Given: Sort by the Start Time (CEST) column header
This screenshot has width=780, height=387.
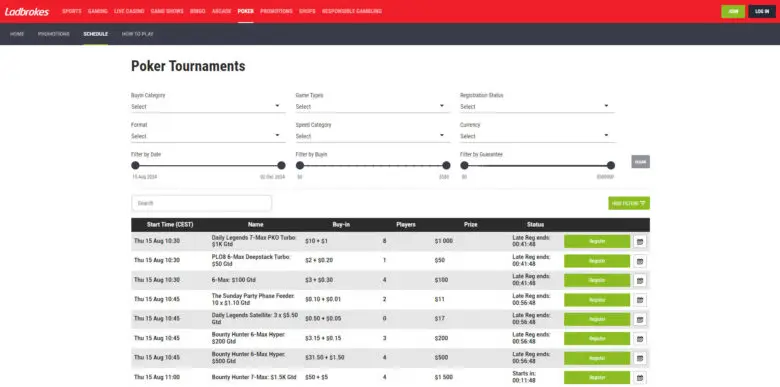Looking at the screenshot, I should pyautogui.click(x=170, y=225).
